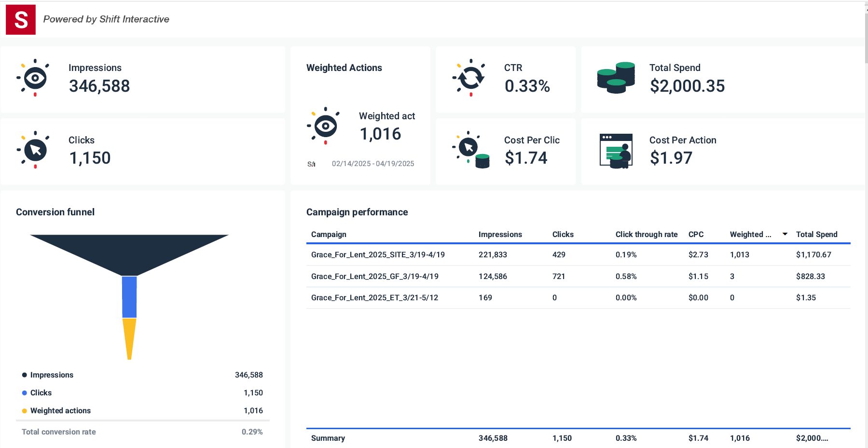Image resolution: width=868 pixels, height=448 pixels.
Task: Click the CTR refresh arrows icon
Action: [x=470, y=78]
